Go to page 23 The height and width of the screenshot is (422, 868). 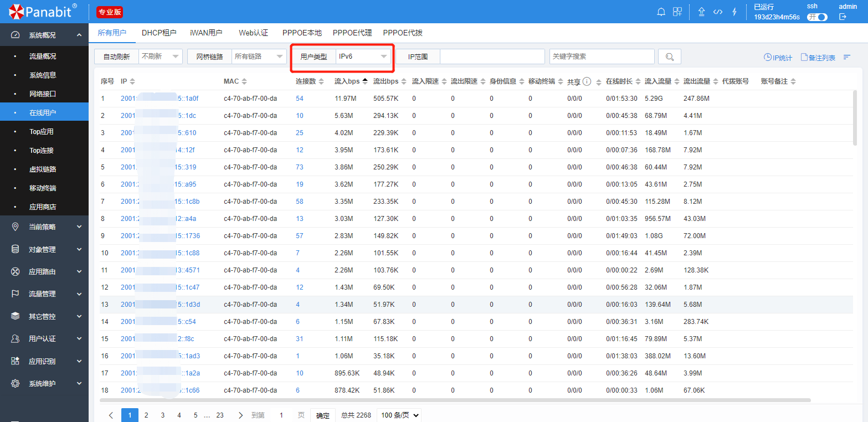point(220,415)
